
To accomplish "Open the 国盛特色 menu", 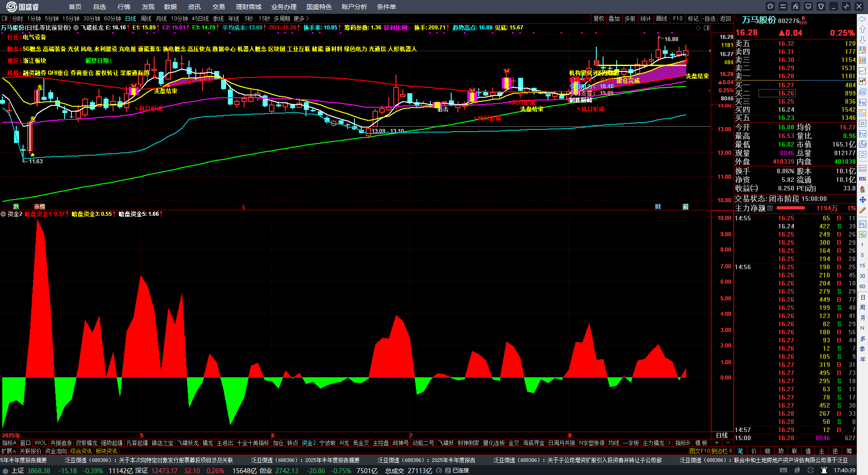I will (x=319, y=7).
